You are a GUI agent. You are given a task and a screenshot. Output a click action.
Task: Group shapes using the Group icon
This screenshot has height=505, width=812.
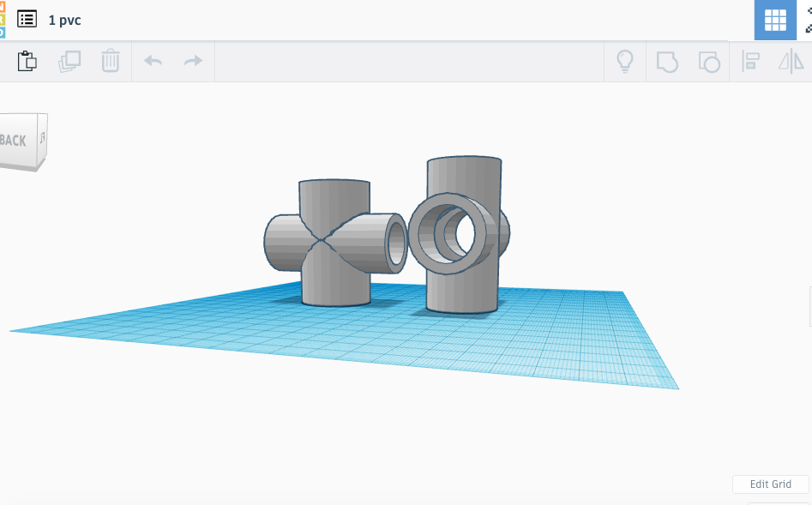point(667,62)
